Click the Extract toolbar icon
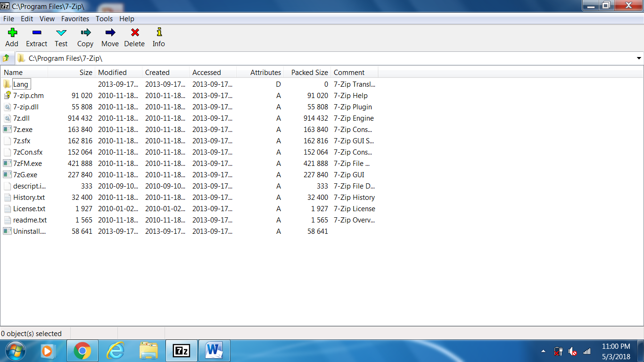 click(37, 33)
